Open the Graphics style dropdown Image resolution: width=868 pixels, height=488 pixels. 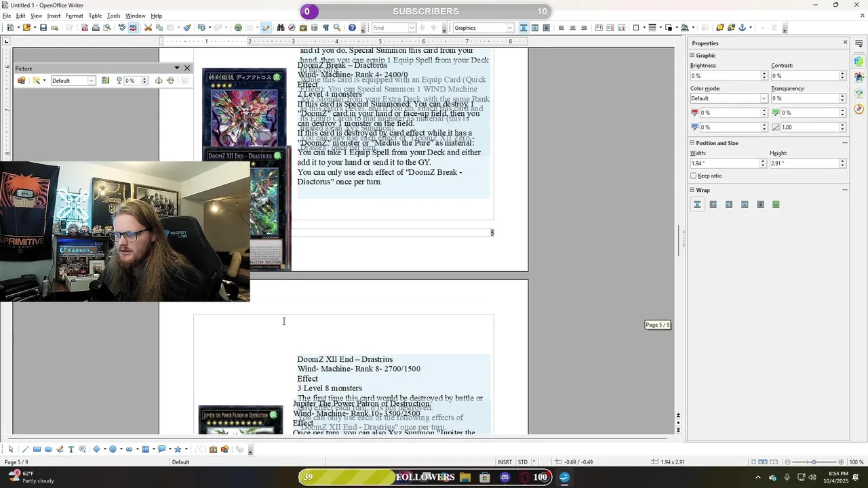click(x=511, y=28)
